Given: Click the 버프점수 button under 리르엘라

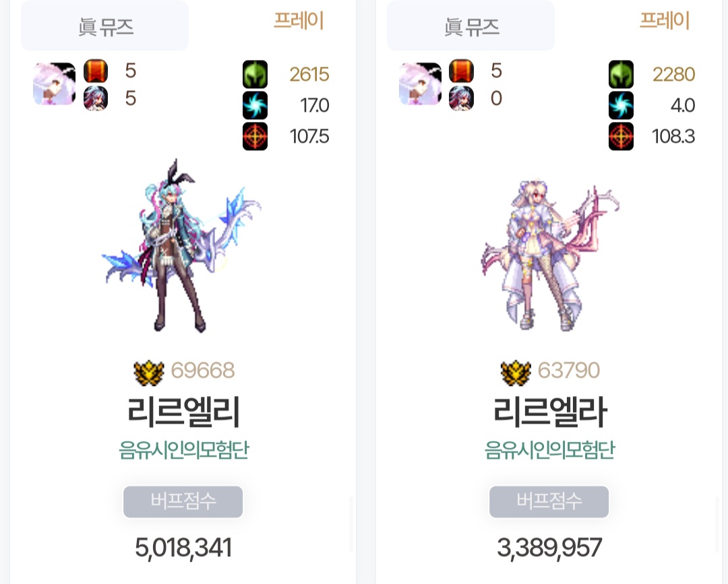Looking at the screenshot, I should click(549, 501).
